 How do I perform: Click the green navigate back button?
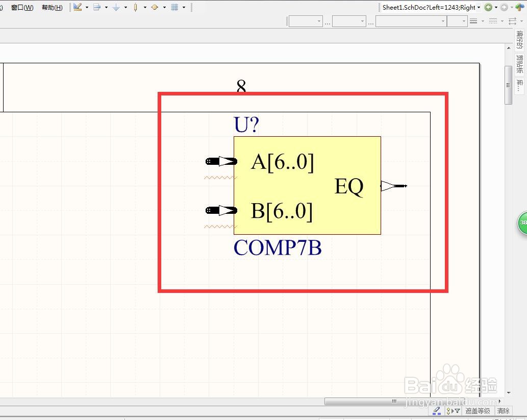[488, 7]
